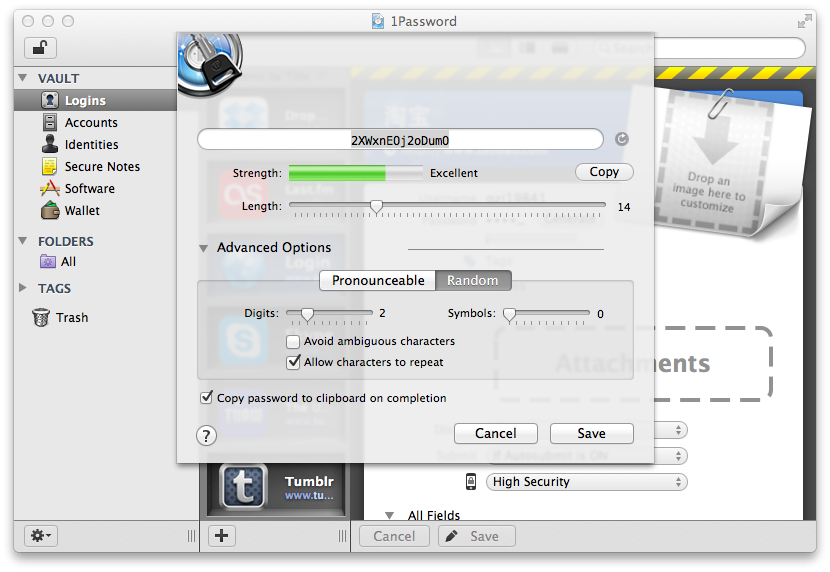Collapse the FOLDERS section triangle
The width and height of the screenshot is (830, 572).
23,241
